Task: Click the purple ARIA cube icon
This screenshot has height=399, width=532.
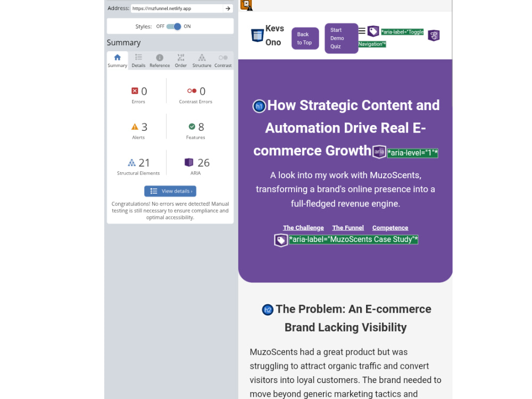Action: point(189,162)
